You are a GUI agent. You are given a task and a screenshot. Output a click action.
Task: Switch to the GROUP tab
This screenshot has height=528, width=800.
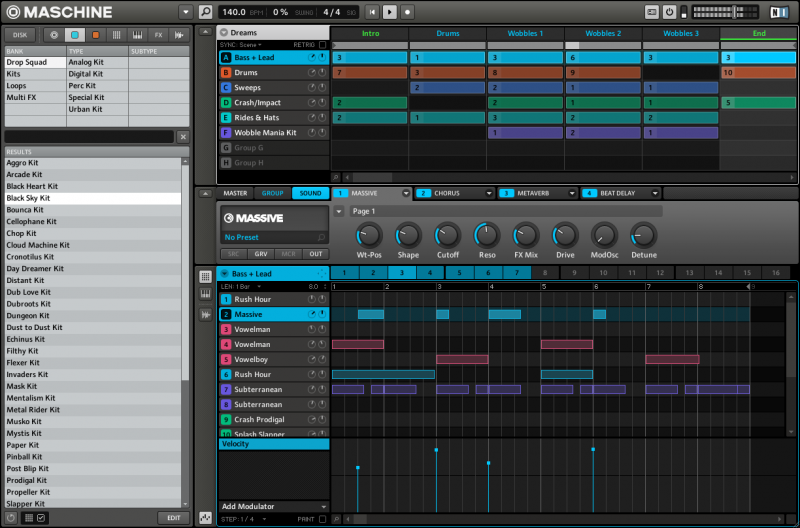(x=272, y=193)
